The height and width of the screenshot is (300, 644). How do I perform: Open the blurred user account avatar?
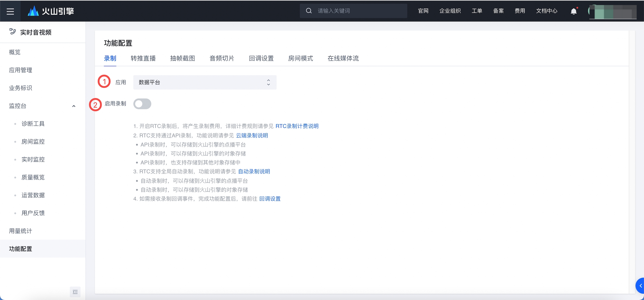click(612, 11)
